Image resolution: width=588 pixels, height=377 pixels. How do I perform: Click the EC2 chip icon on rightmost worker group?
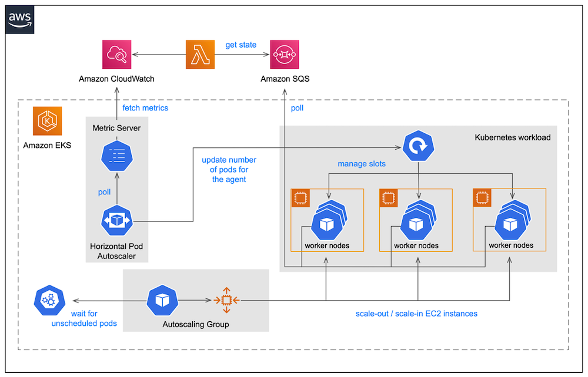(x=482, y=198)
